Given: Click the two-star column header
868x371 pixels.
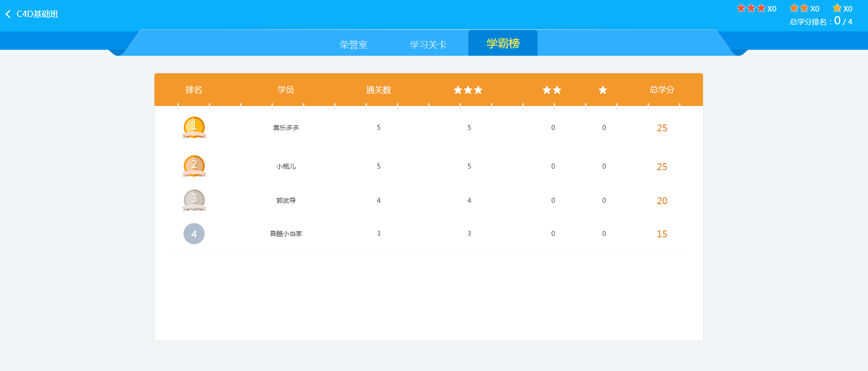Looking at the screenshot, I should (552, 90).
